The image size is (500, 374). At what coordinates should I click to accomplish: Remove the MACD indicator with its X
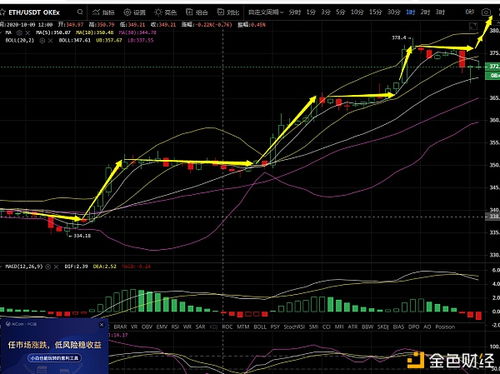[56, 267]
